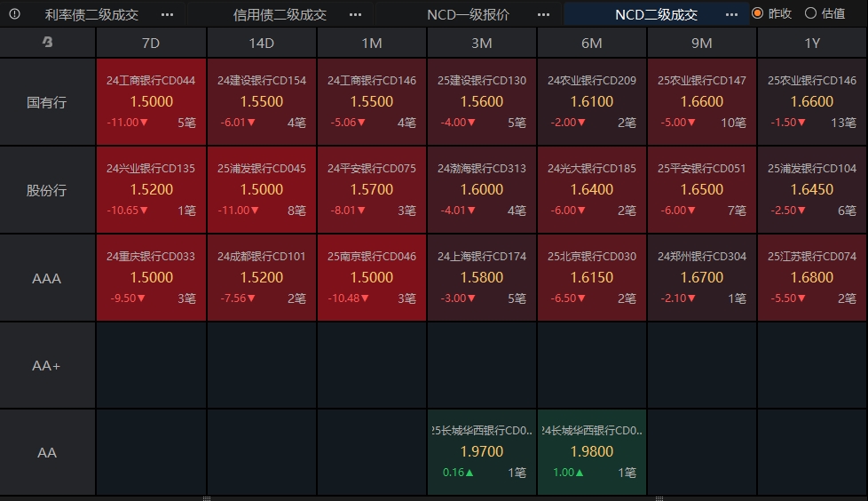Click the 14D column header
Viewport: 868px width, 501px height.
tap(261, 43)
